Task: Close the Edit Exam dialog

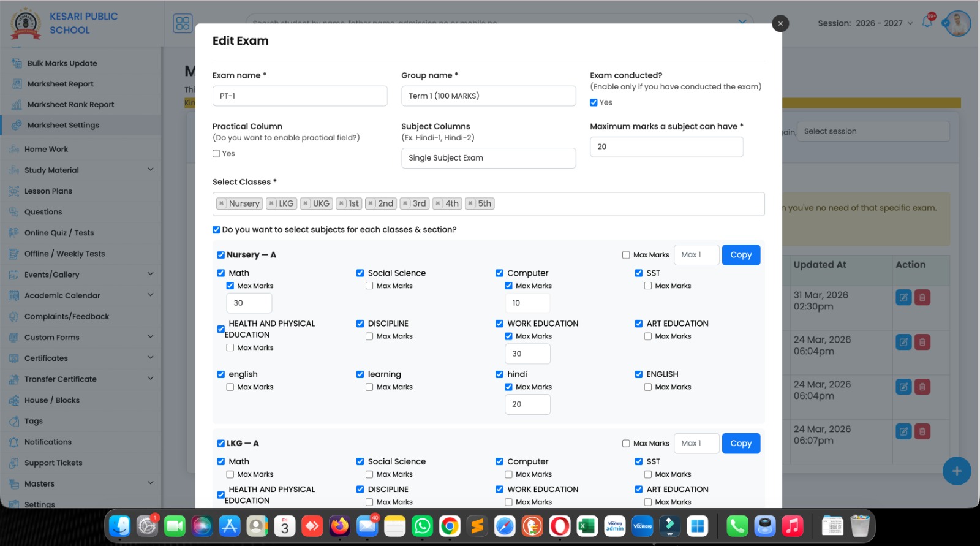Action: pyautogui.click(x=780, y=23)
